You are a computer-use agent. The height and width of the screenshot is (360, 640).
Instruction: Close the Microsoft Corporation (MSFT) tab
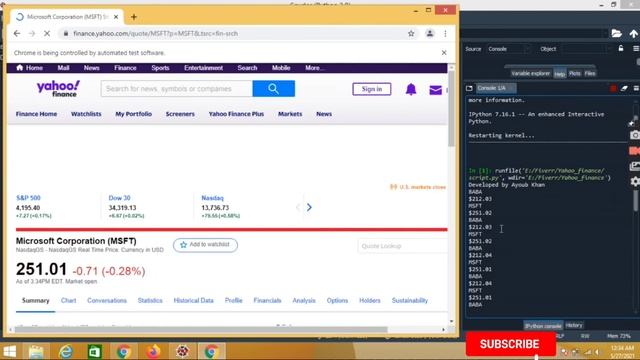pyautogui.click(x=116, y=17)
